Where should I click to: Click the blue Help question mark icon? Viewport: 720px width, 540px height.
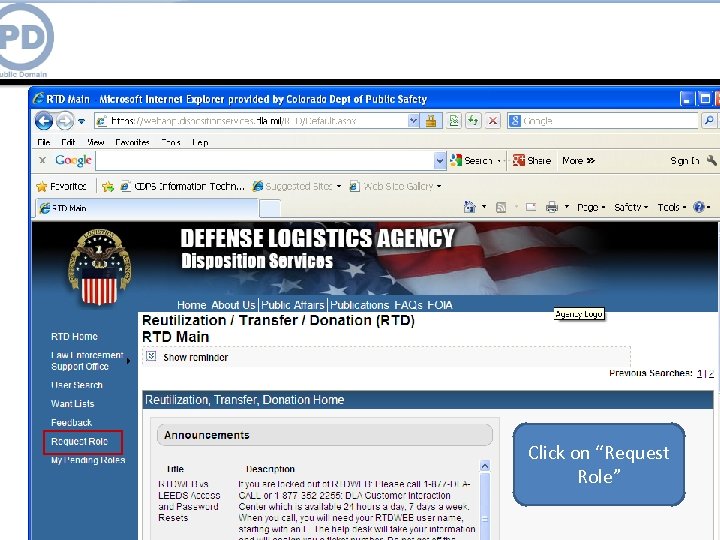pyautogui.click(x=699, y=207)
